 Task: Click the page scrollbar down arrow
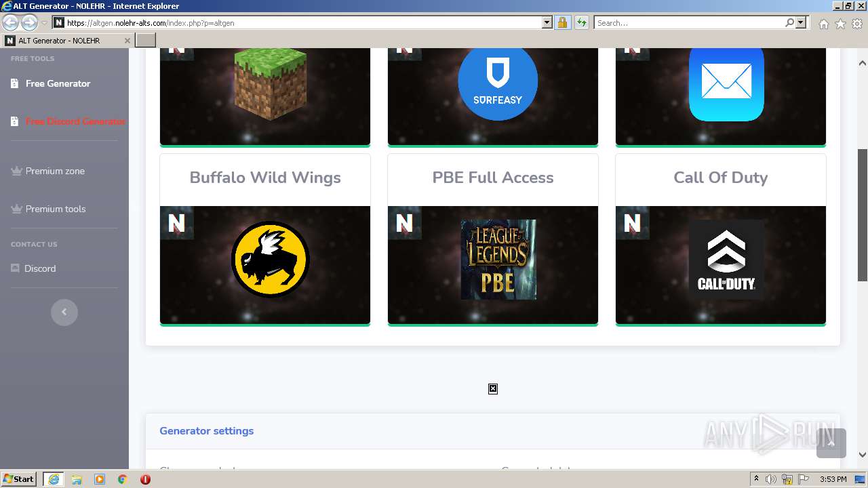click(863, 455)
